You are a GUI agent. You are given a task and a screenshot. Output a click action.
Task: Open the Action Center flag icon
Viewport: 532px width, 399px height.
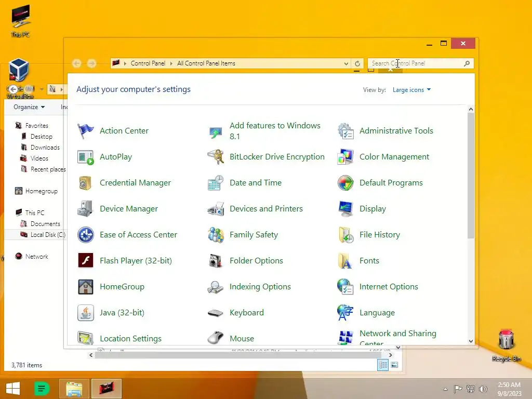tap(86, 131)
